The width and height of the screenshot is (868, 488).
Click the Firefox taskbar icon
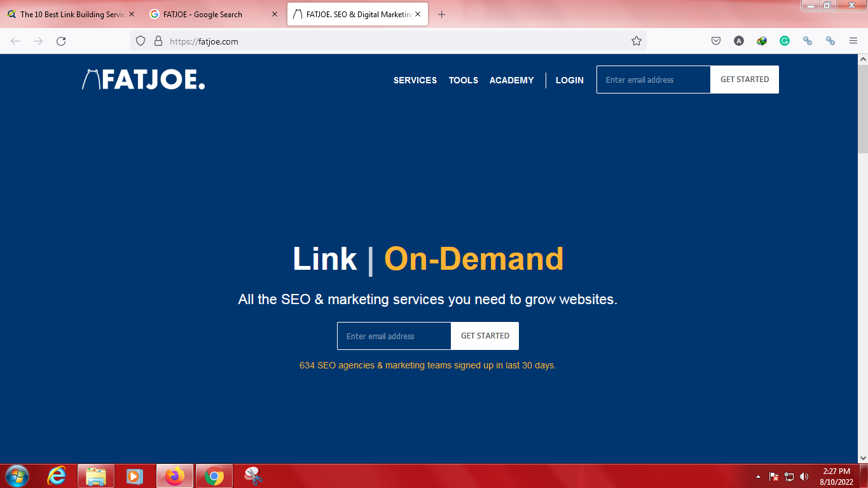[x=174, y=476]
